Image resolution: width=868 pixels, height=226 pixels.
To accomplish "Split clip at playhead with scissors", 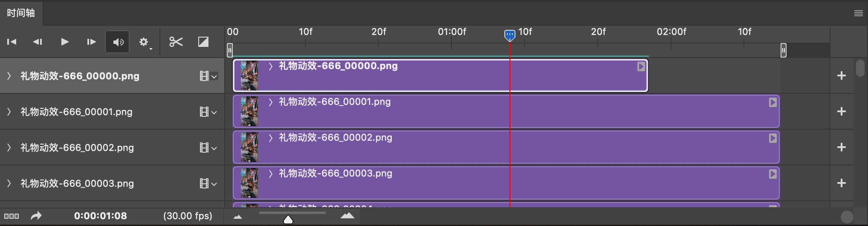I will [x=176, y=42].
